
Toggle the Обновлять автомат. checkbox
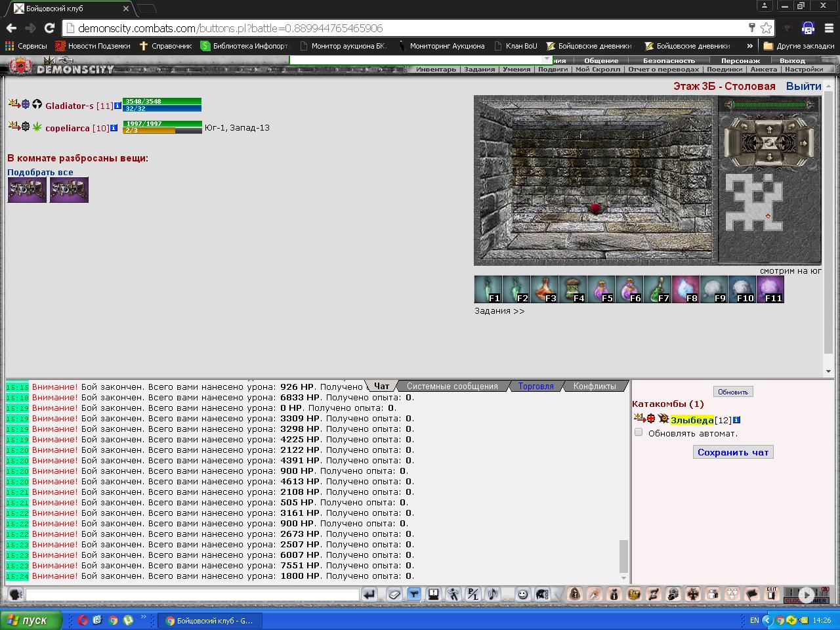point(639,432)
